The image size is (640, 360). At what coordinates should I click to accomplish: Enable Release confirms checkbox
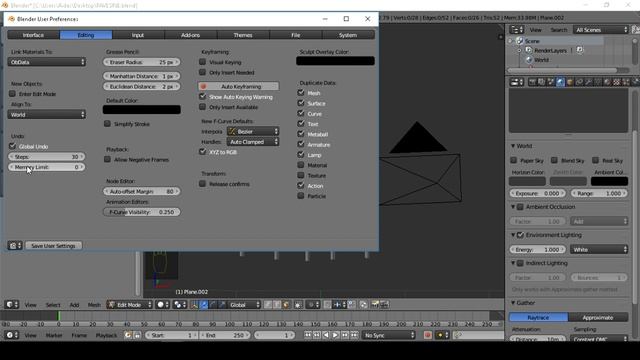pyautogui.click(x=202, y=184)
